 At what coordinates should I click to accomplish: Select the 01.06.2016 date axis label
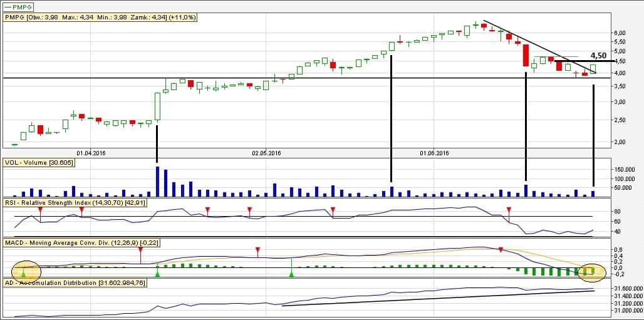pyautogui.click(x=435, y=152)
